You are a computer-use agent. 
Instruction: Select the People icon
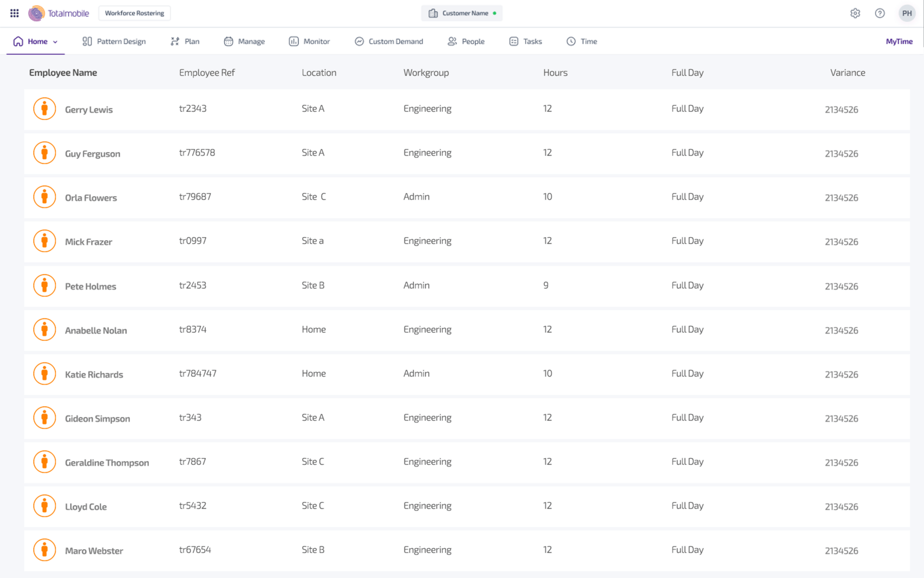click(451, 41)
